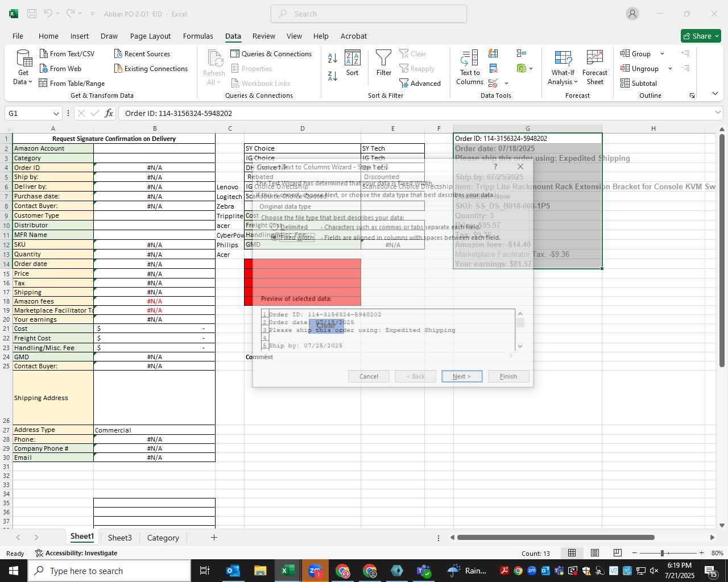Open the Name Box dropdown

[56, 113]
